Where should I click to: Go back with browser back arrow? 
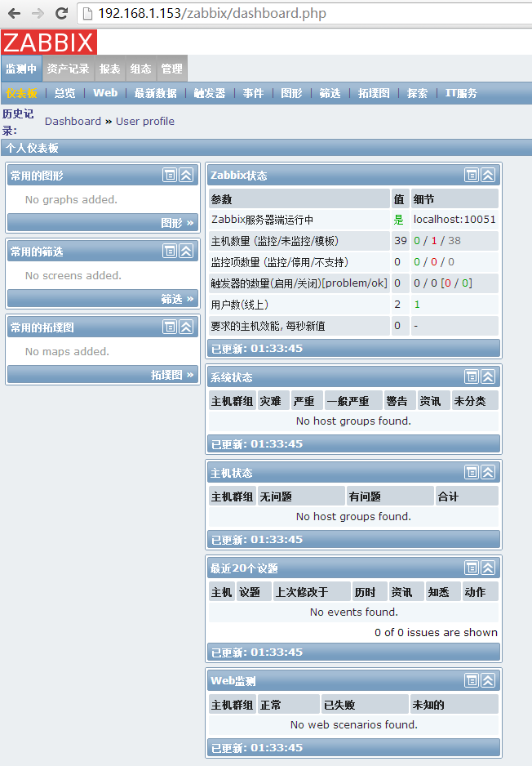pos(14,14)
